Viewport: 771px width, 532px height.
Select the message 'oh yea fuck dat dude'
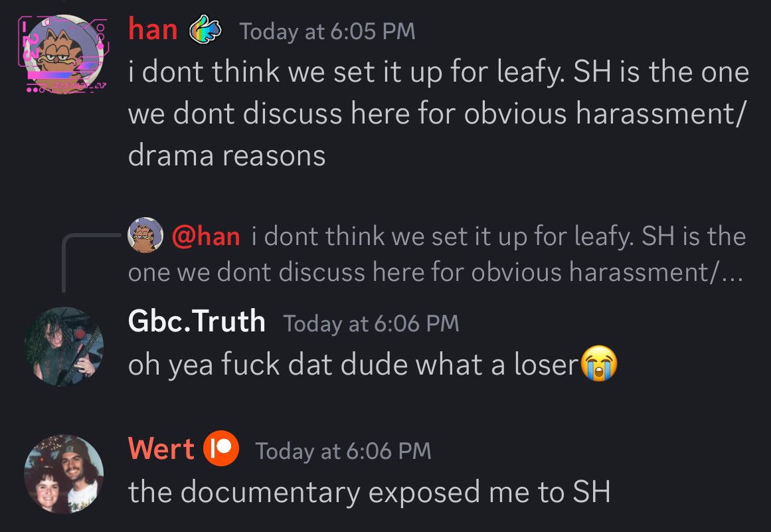click(373, 365)
